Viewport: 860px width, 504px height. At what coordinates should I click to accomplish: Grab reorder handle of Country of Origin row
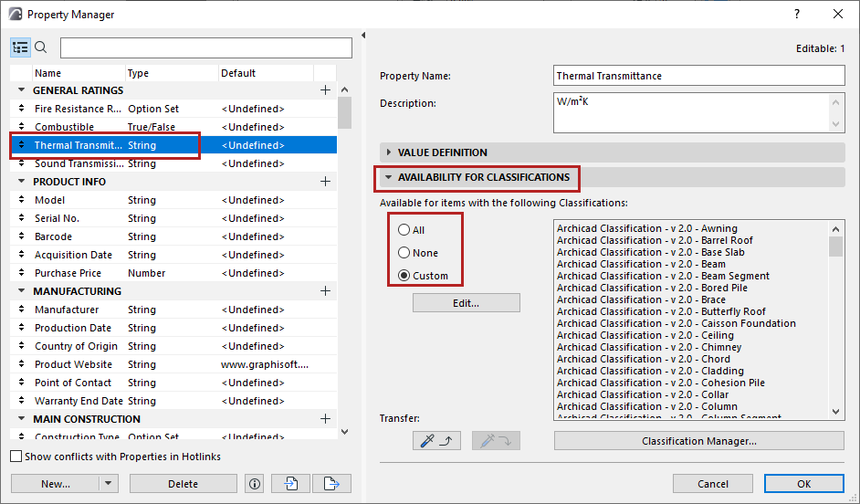[21, 345]
